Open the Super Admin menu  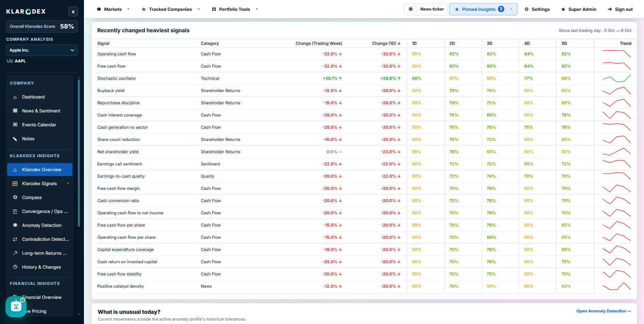tap(578, 9)
